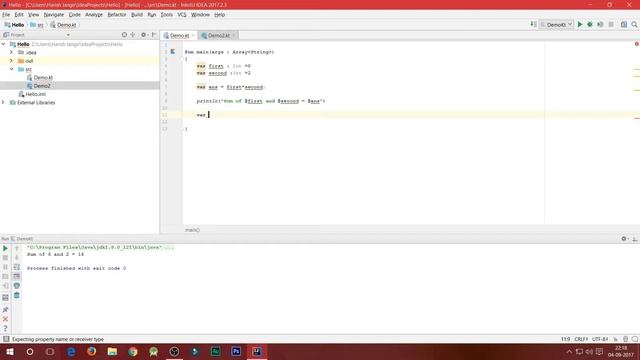Open the Code menu
Viewport: 640px width, 360px height.
pos(74,14)
